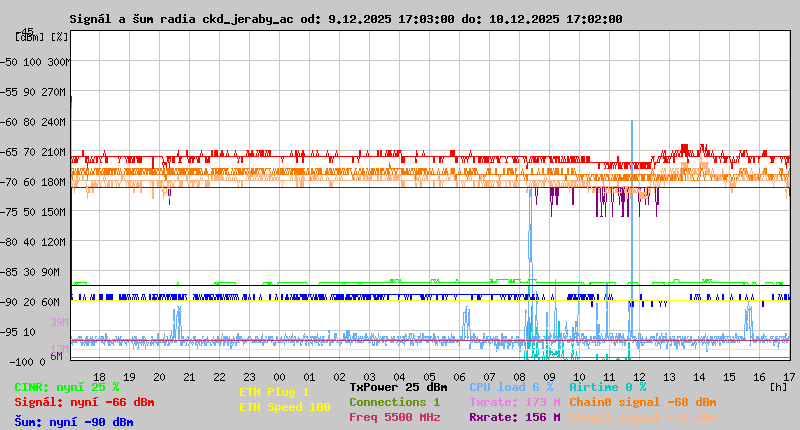Click the y-axis label '-60 80 240M'
The width and height of the screenshot is (800, 430).
coord(33,122)
